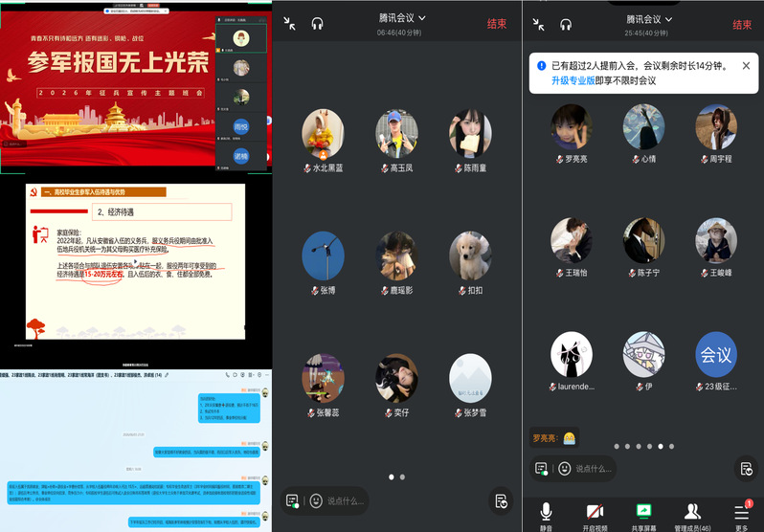This screenshot has height=532, width=764.
Task: Open meeting notes icon in middle meeting
Action: tap(501, 500)
